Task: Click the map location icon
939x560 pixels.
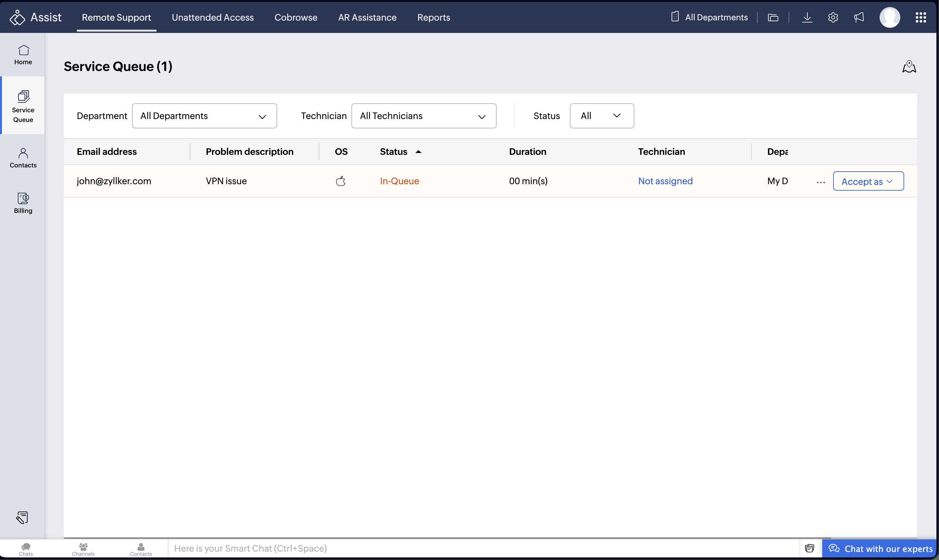Action: tap(909, 67)
